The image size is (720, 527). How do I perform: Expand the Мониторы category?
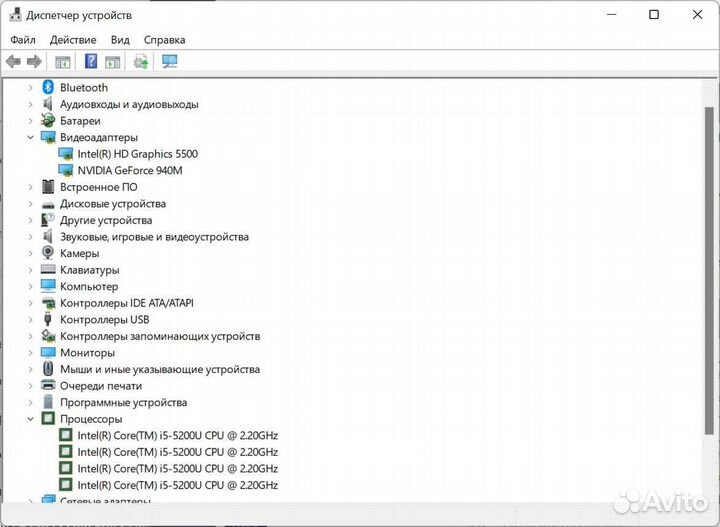point(31,353)
